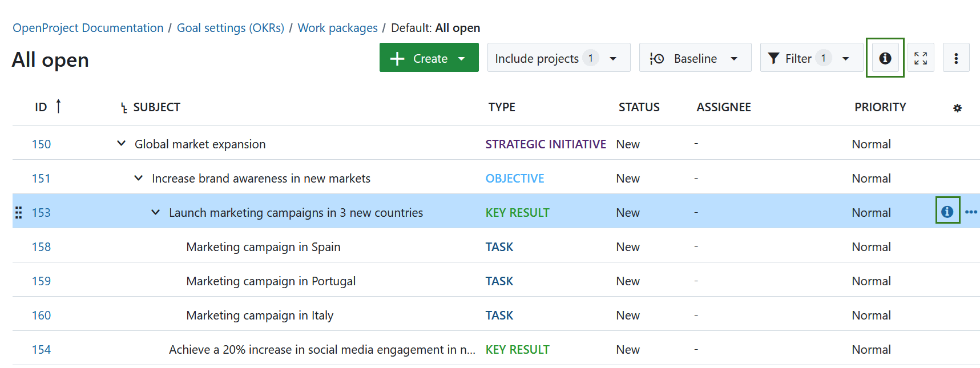Sort by the ID column header

(x=41, y=107)
